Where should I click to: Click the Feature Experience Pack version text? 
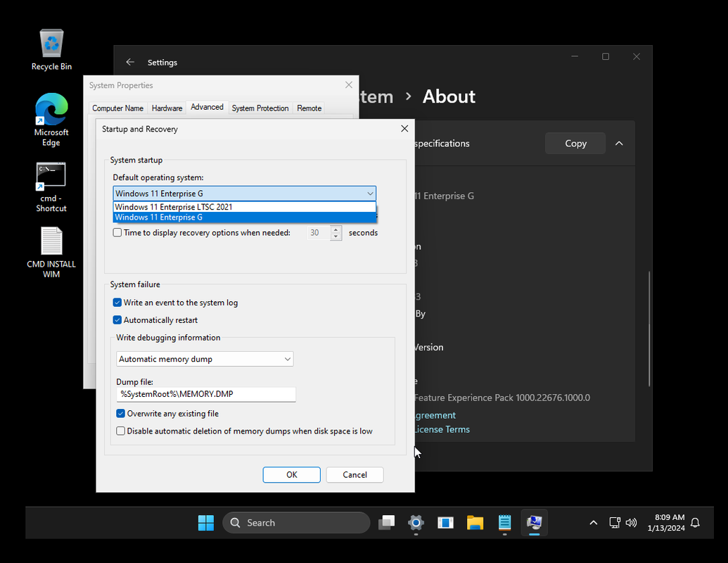(502, 398)
